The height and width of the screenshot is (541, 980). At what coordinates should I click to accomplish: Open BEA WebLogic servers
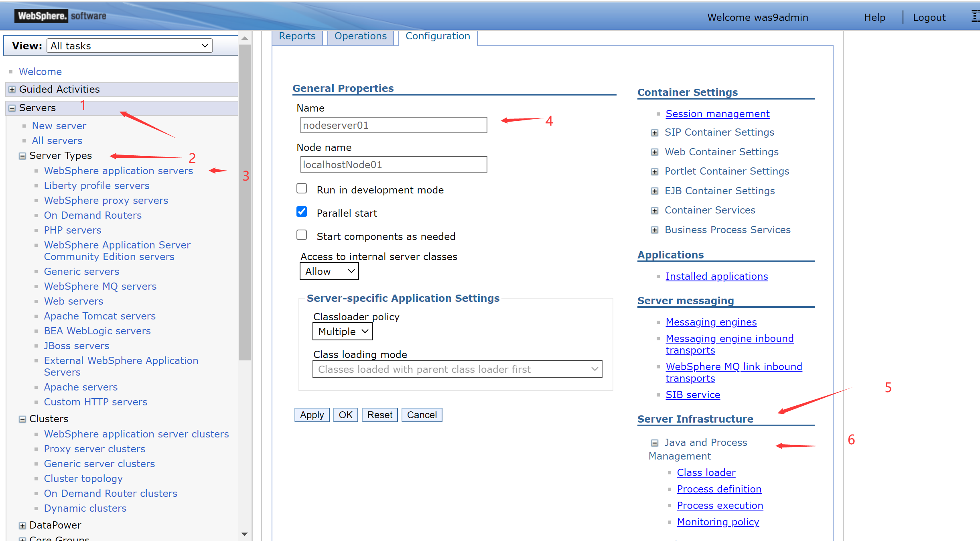coord(97,331)
